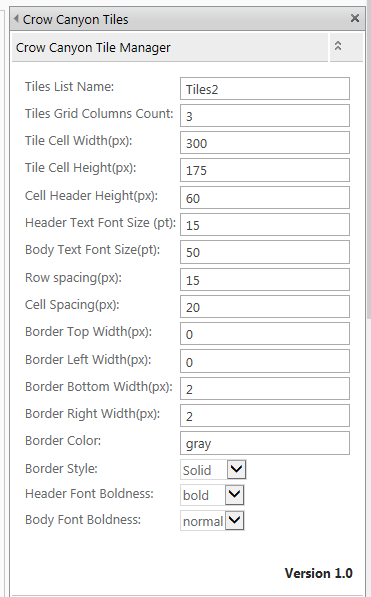The height and width of the screenshot is (597, 371).
Task: Close the Crow Canyon Tiles panel
Action: (355, 18)
